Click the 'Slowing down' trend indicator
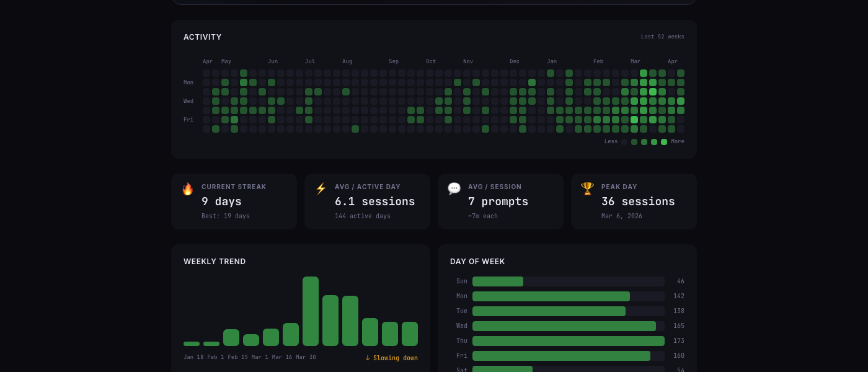Image resolution: width=868 pixels, height=372 pixels. point(391,358)
